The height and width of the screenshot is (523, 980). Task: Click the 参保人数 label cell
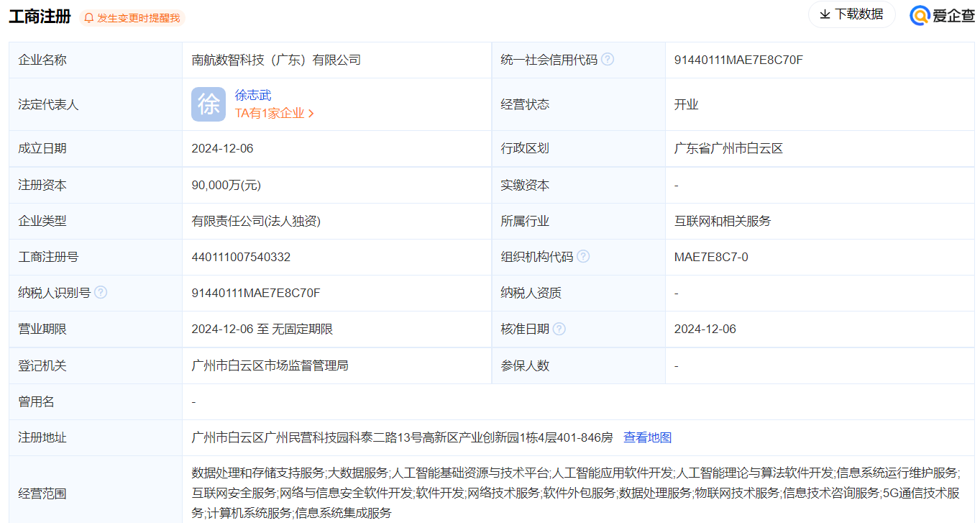[x=578, y=365]
